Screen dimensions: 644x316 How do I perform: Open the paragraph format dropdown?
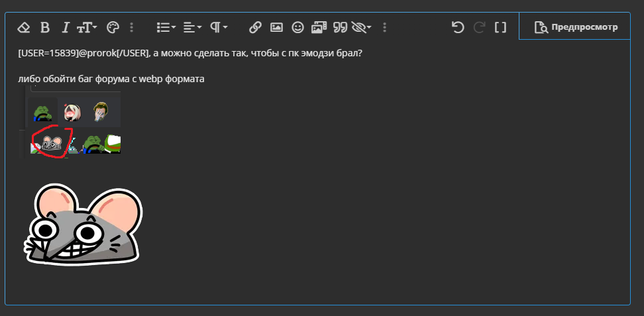coord(219,28)
